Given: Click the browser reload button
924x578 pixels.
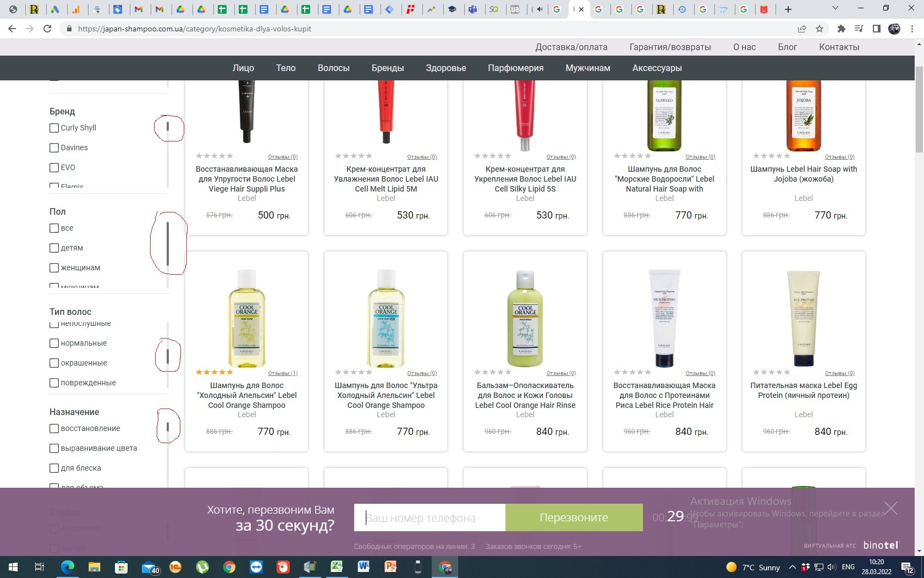Looking at the screenshot, I should coord(47,29).
